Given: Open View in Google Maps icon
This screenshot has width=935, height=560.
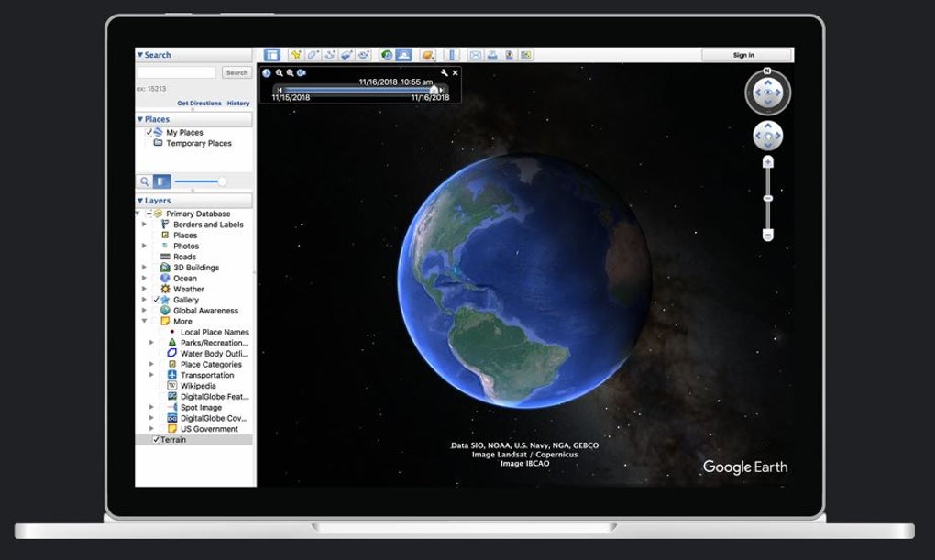Looking at the screenshot, I should pyautogui.click(x=525, y=55).
